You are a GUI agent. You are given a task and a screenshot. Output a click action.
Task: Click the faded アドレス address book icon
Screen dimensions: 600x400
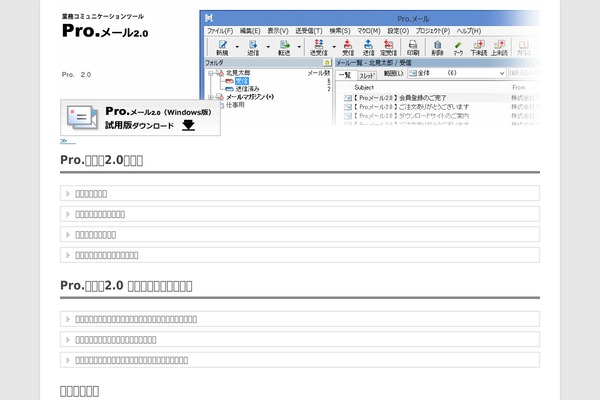click(x=524, y=48)
